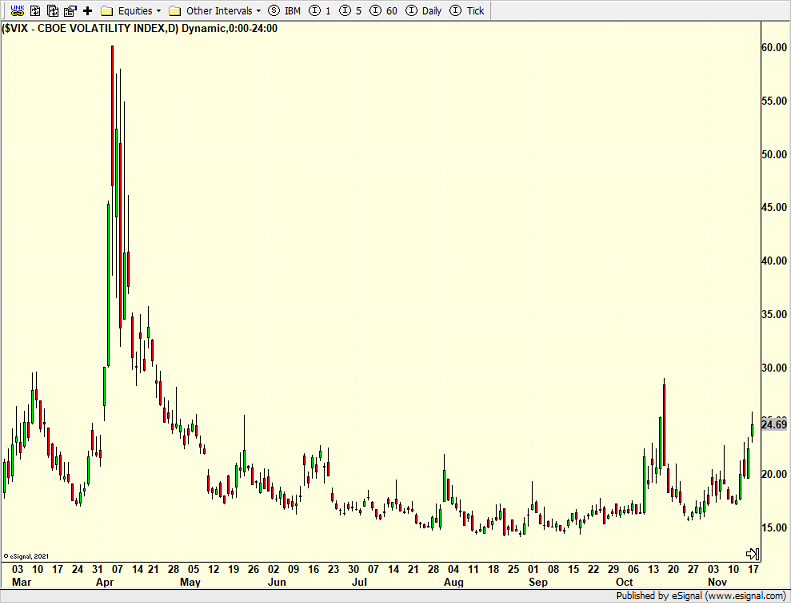This screenshot has height=603, width=791.
Task: Click the Equities folder icon
Action: point(106,10)
